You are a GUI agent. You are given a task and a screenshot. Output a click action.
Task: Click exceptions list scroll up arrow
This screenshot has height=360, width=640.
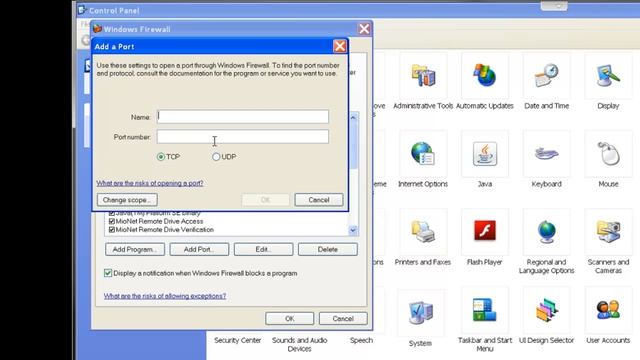(353, 117)
